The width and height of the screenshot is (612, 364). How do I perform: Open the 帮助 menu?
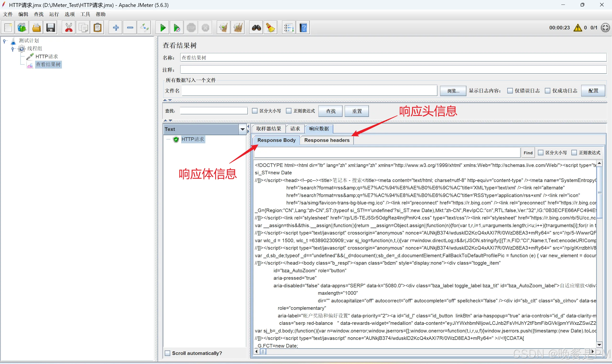click(101, 14)
